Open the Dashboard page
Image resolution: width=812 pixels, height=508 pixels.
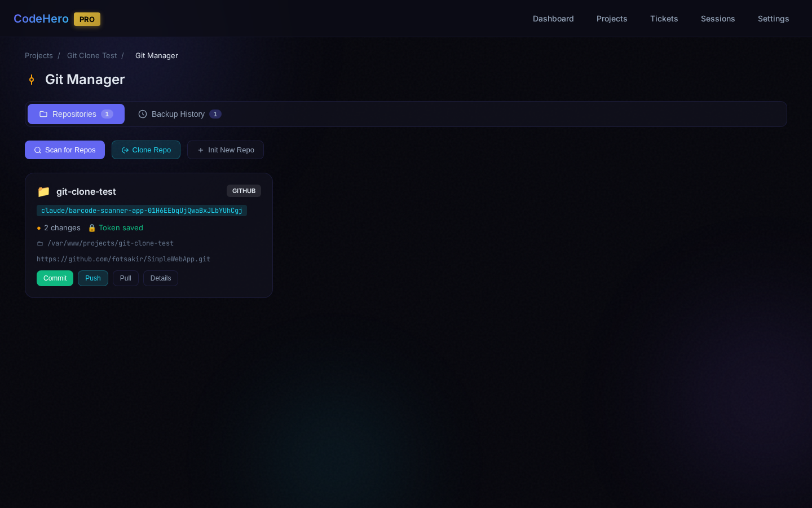553,19
